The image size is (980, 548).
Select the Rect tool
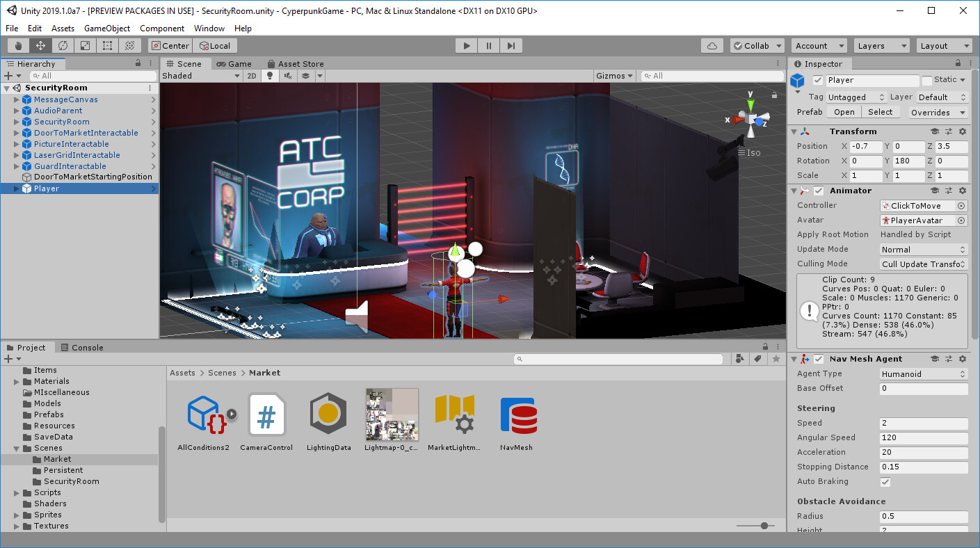point(107,45)
